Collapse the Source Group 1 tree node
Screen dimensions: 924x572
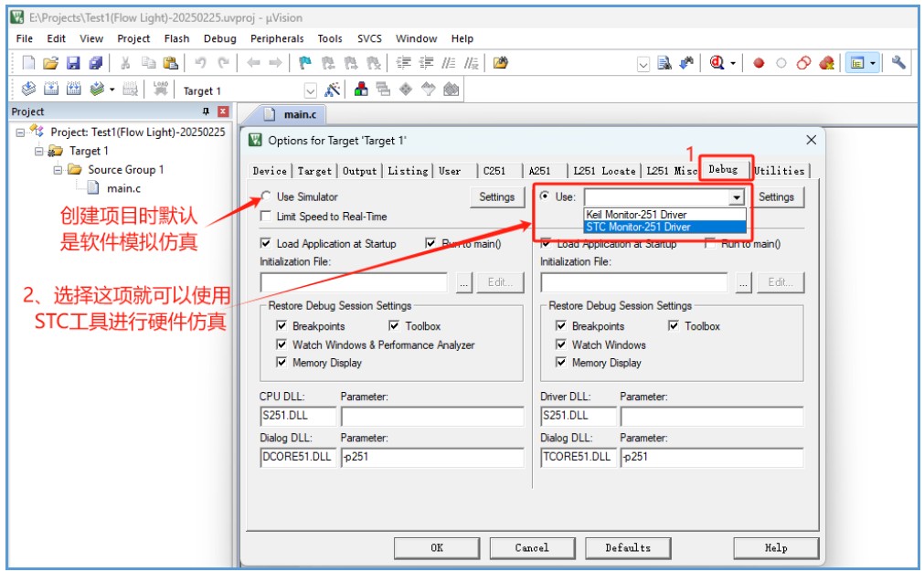pyautogui.click(x=58, y=170)
